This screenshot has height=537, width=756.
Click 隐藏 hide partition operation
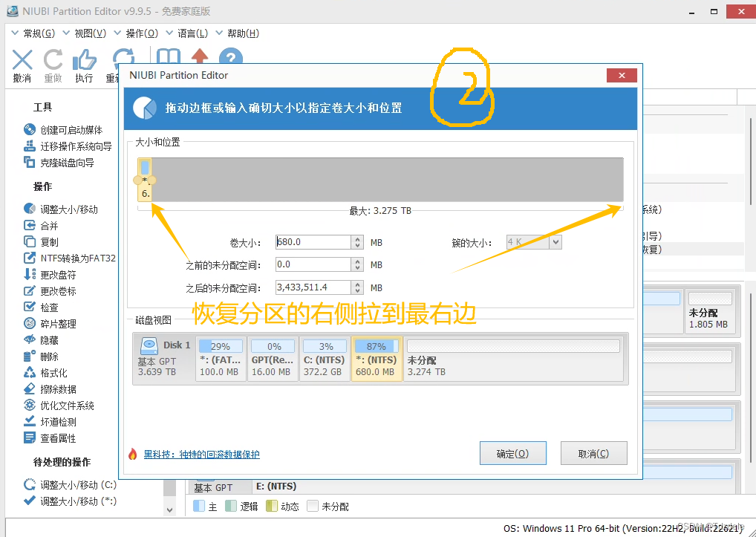coord(41,340)
